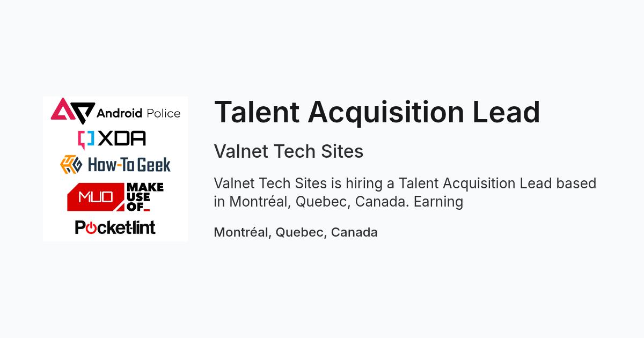Click the 'Android Police' wordmark text

tap(138, 113)
